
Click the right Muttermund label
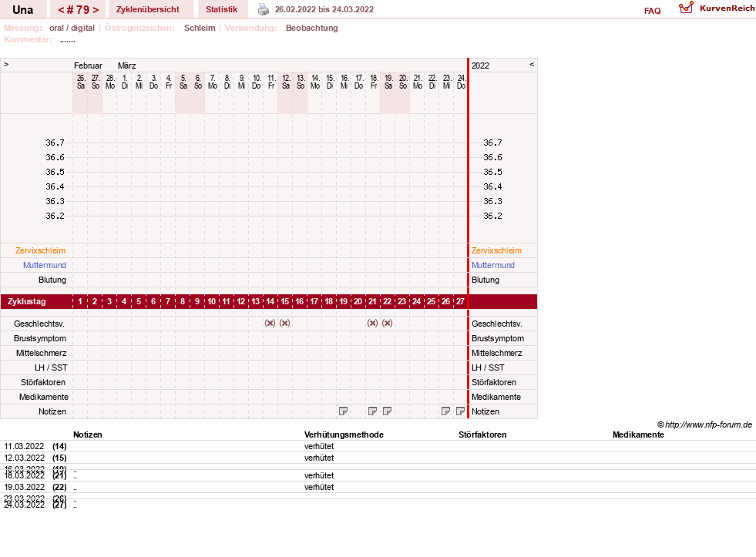(493, 265)
